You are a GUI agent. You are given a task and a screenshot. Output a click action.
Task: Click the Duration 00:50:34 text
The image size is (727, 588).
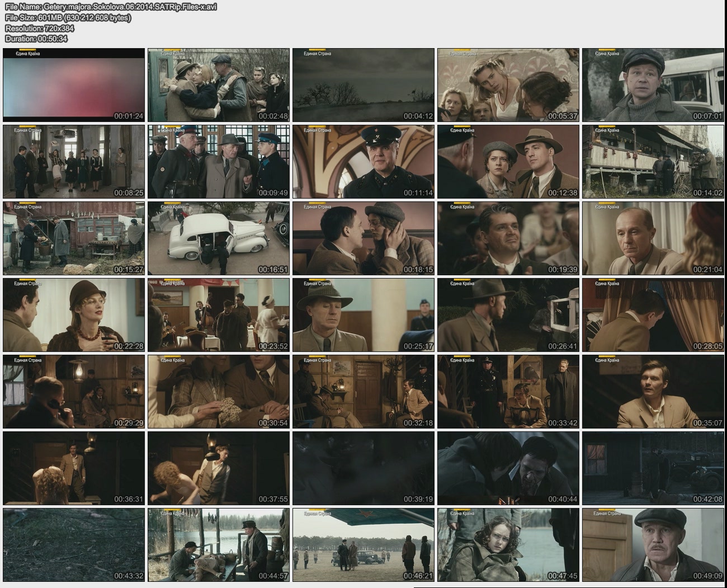click(36, 39)
